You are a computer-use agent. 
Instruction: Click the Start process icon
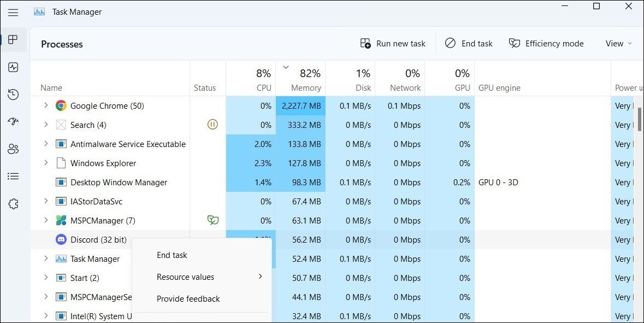(x=61, y=278)
